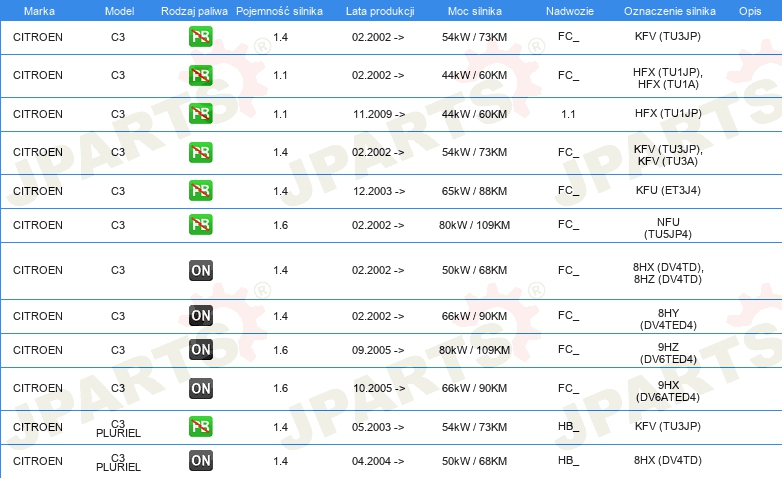Select the engine code 9HX (DV6ATED4)
This screenshot has height=478, width=782.
(x=668, y=391)
